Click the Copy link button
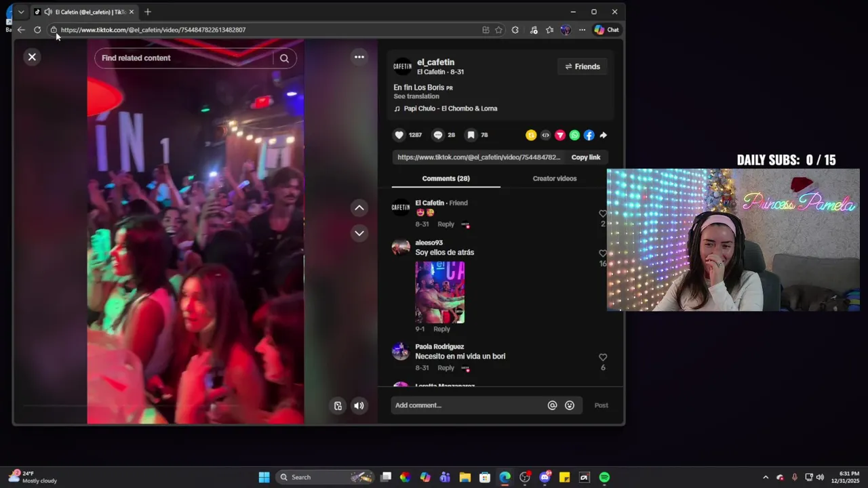Screen dimensions: 868x488 click(586, 157)
